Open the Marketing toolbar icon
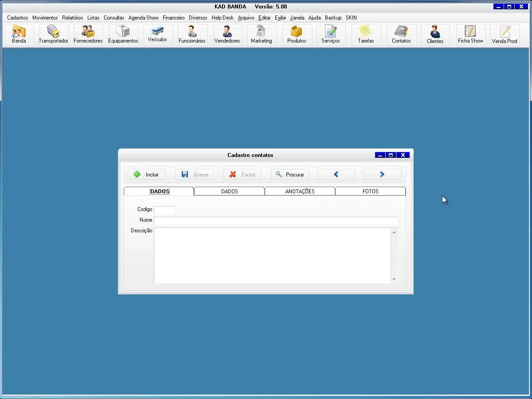532x399 pixels. 261,35
